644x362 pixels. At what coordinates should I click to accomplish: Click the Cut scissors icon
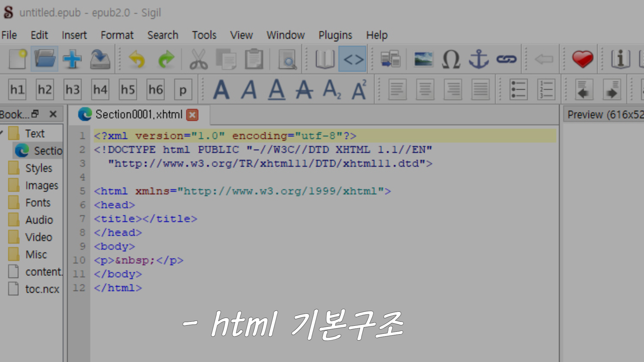click(199, 59)
